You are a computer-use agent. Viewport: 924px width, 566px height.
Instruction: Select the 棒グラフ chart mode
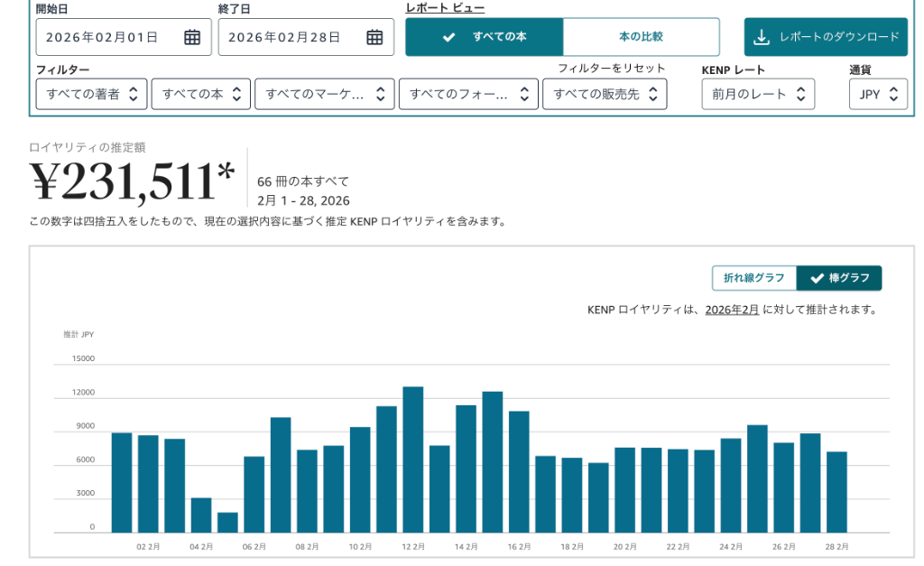[x=839, y=278]
